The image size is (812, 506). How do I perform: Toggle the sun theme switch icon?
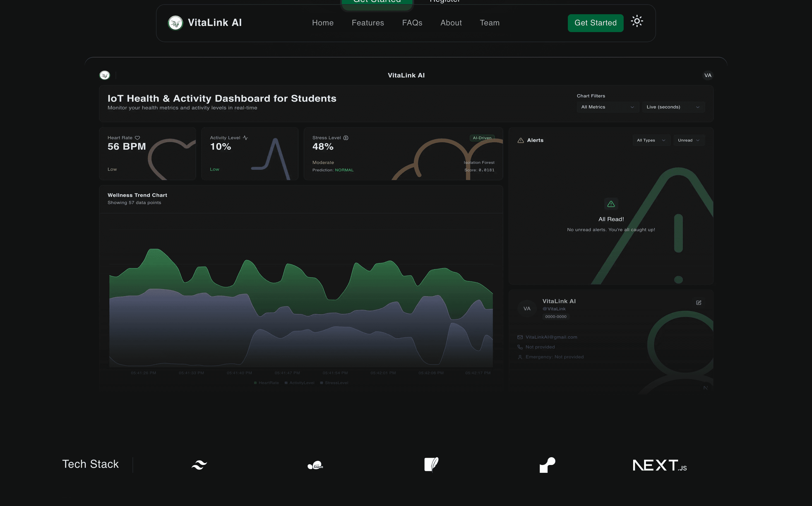pos(636,21)
